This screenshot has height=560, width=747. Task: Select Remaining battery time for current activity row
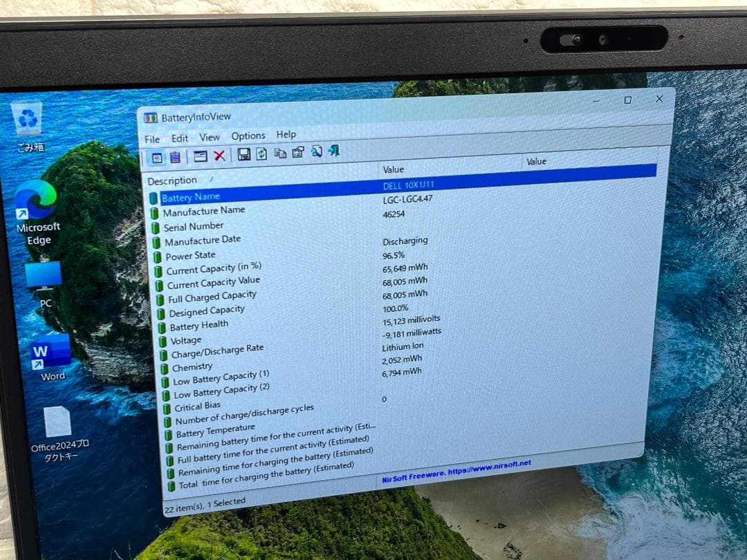tap(276, 438)
